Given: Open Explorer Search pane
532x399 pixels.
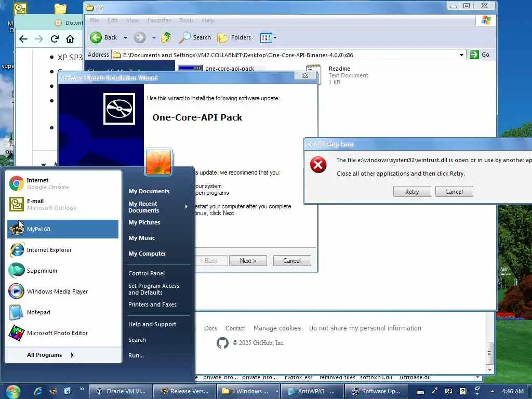Looking at the screenshot, I should pos(195,37).
